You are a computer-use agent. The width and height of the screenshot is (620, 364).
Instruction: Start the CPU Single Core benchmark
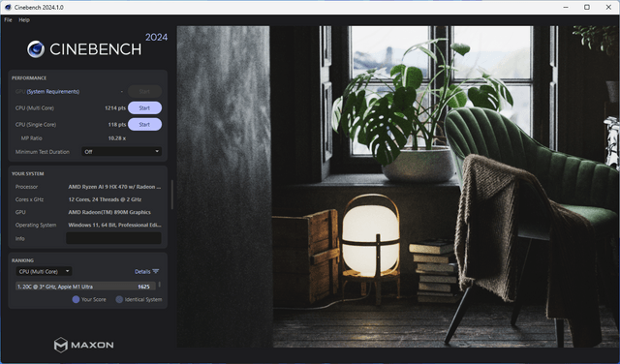tap(144, 125)
